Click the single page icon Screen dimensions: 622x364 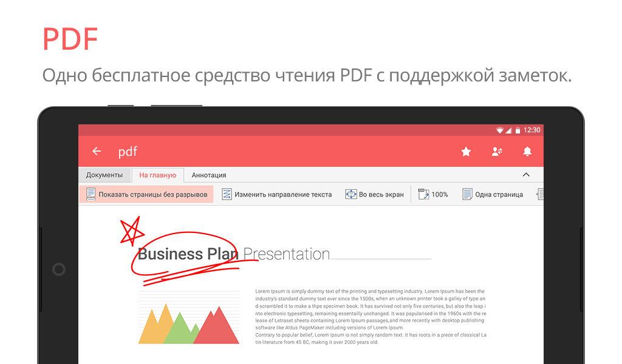click(x=467, y=194)
